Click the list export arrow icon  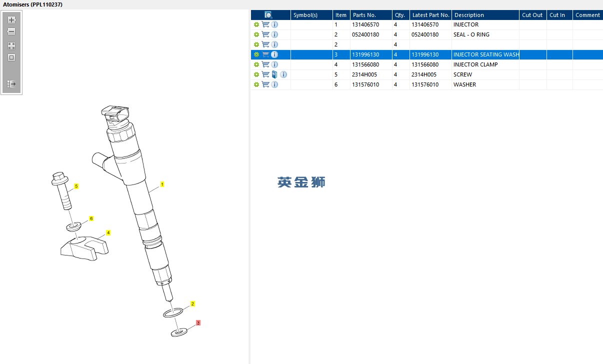click(11, 84)
